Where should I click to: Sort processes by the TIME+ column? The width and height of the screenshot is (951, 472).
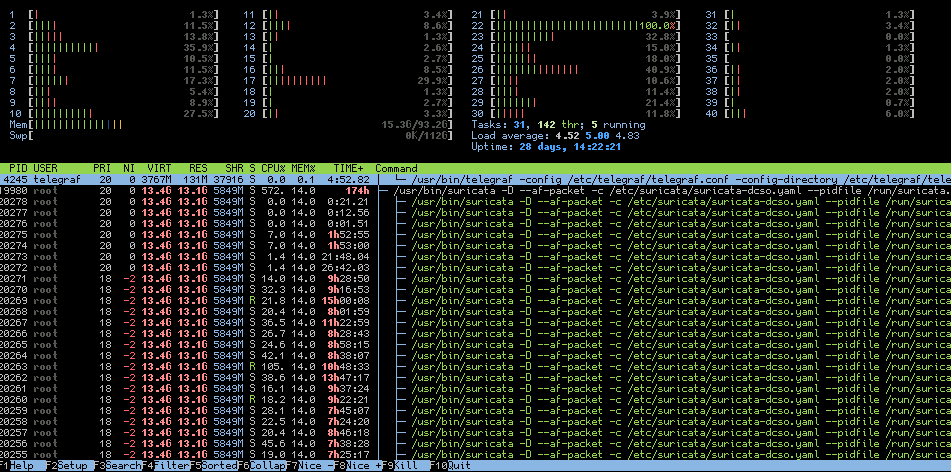click(348, 167)
